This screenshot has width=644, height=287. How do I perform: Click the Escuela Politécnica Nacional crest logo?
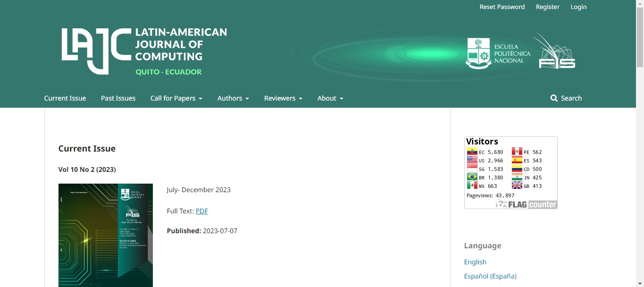click(478, 53)
